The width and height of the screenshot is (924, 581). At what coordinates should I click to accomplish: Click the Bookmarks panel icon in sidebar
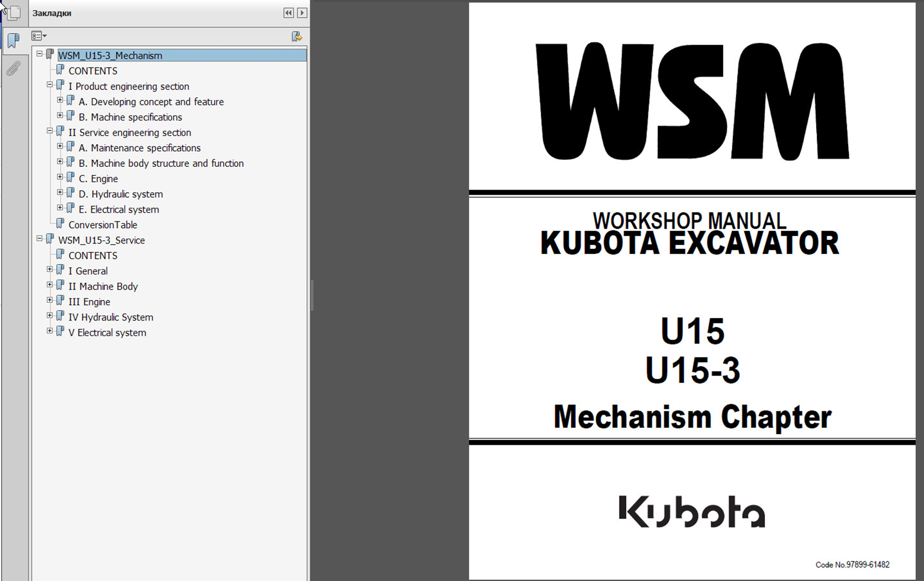13,41
